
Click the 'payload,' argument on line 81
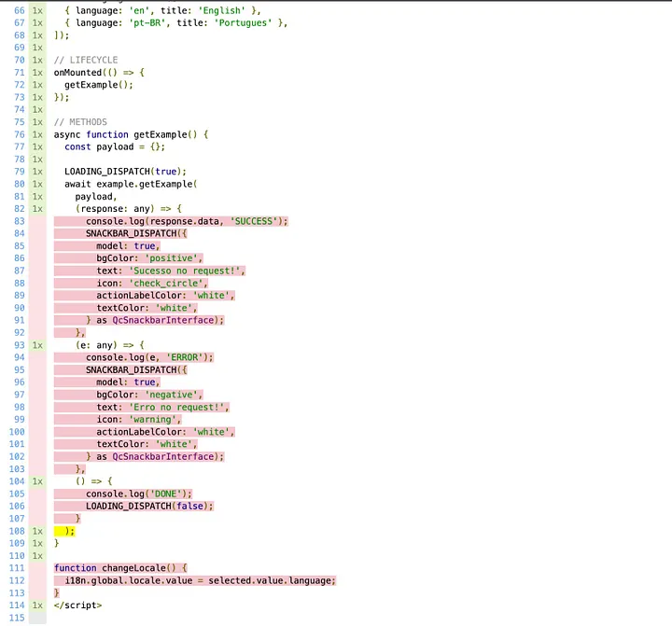[x=96, y=197]
